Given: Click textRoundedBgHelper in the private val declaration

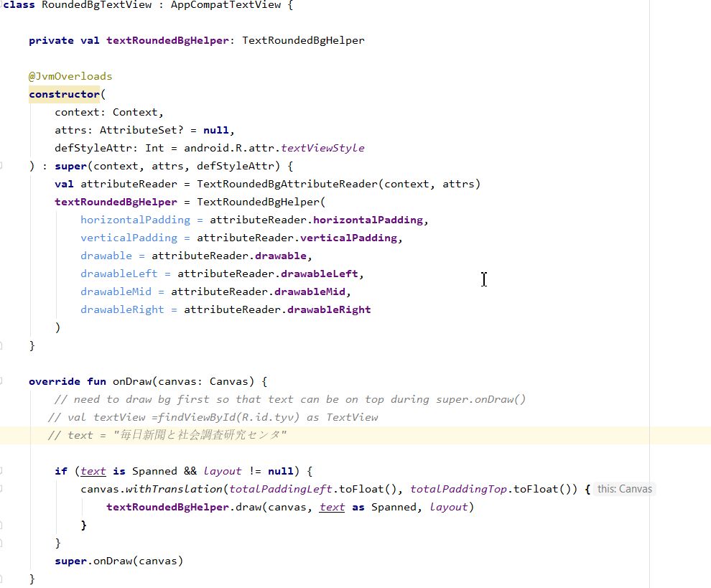Looking at the screenshot, I should pyautogui.click(x=168, y=41).
